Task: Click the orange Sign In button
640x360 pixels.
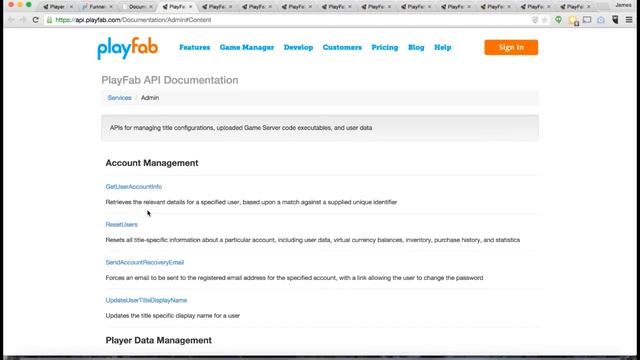Action: pos(511,47)
